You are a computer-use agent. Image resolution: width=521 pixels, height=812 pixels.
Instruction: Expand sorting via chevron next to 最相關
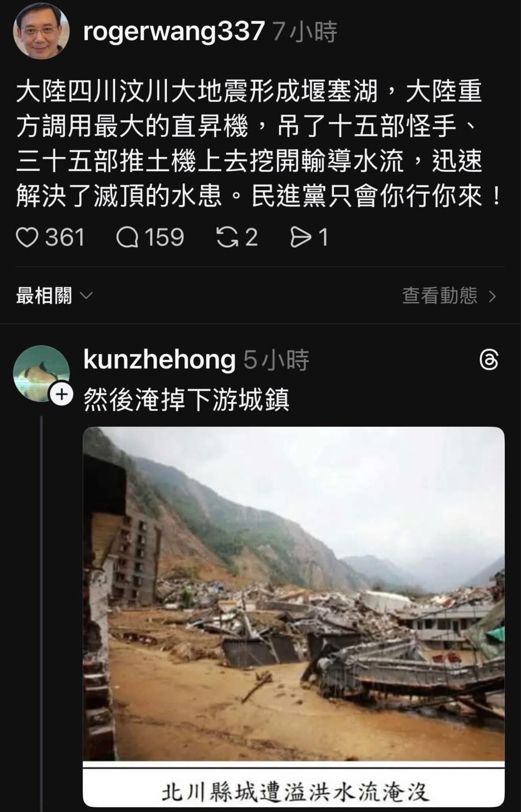(x=86, y=296)
